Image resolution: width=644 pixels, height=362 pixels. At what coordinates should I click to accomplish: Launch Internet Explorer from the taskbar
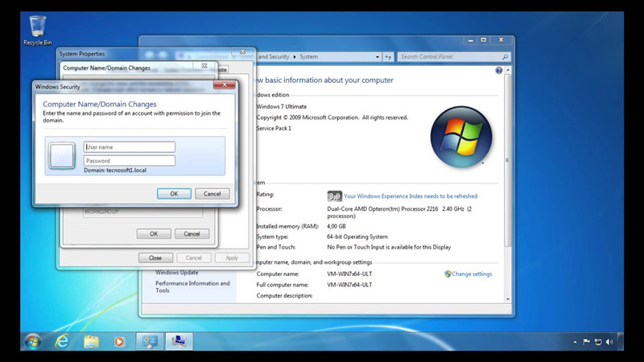62,341
